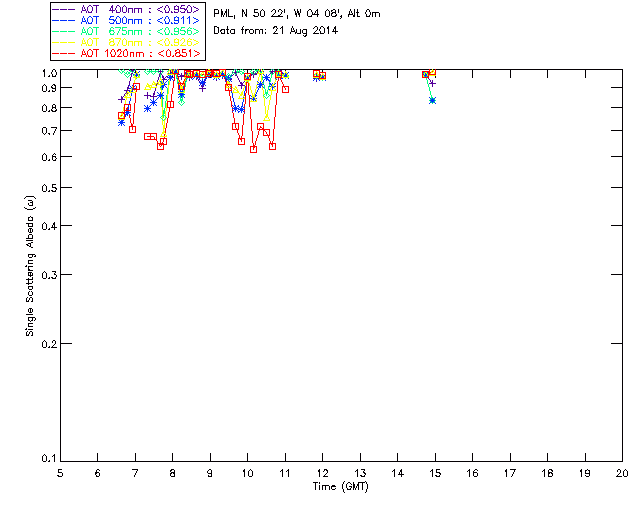Screen dimensions: 640x512
Task: Select the AOT 500nm legend entry
Action: click(127, 20)
